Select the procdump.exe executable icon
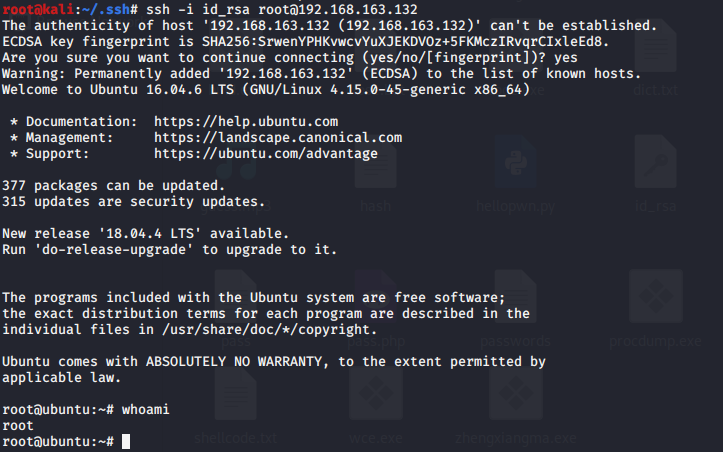The height and width of the screenshot is (452, 723). (x=655, y=297)
